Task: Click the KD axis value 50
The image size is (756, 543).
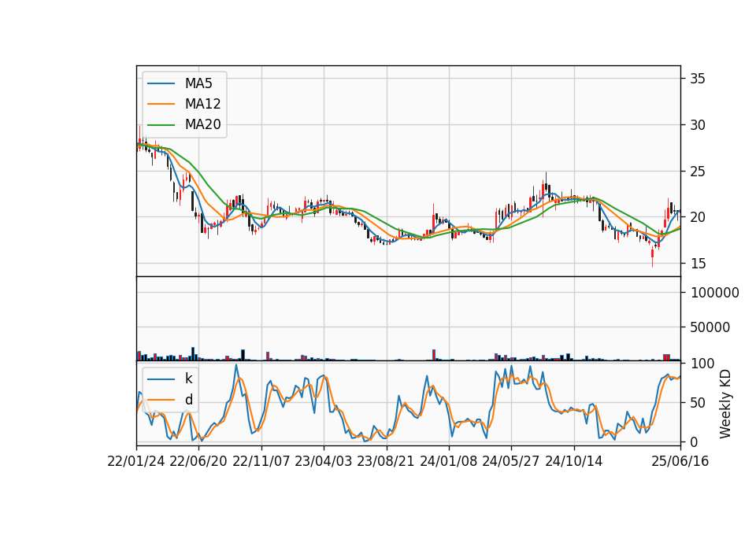Action: click(697, 403)
